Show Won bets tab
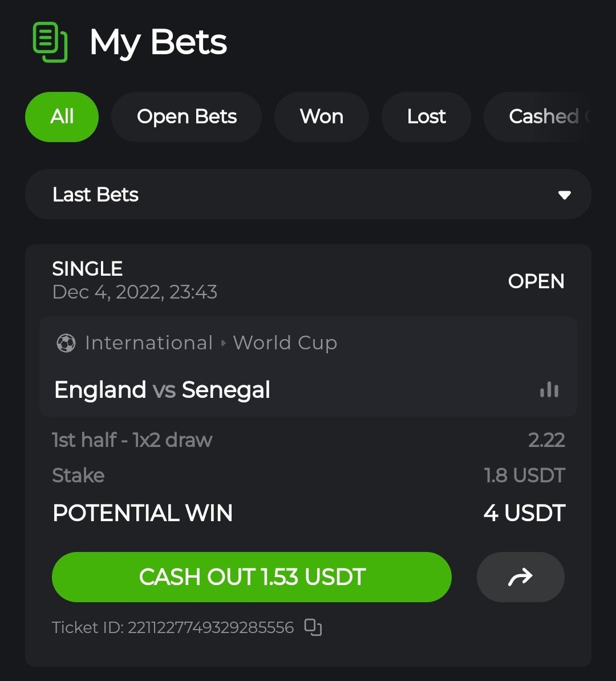616x681 pixels. 322,117
